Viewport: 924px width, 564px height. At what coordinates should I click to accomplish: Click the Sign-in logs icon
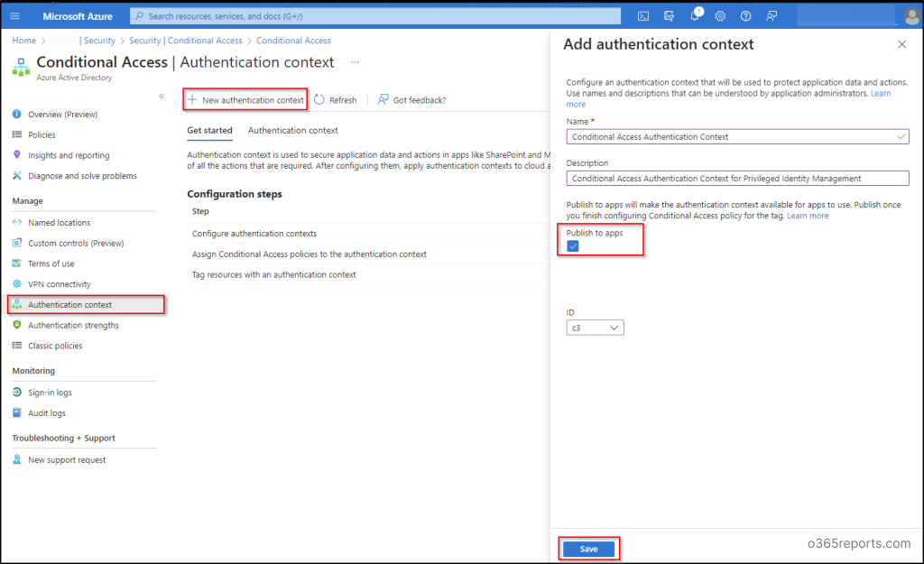click(x=16, y=392)
